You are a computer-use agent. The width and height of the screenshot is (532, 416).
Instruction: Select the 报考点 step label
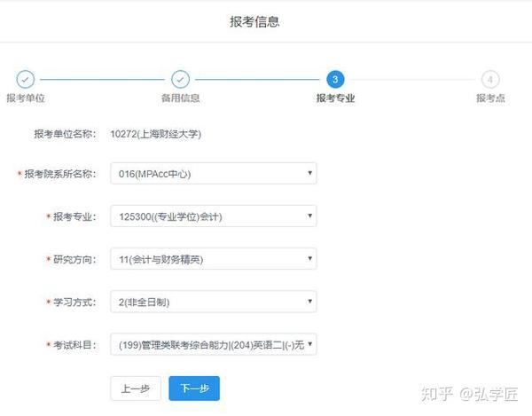point(490,98)
